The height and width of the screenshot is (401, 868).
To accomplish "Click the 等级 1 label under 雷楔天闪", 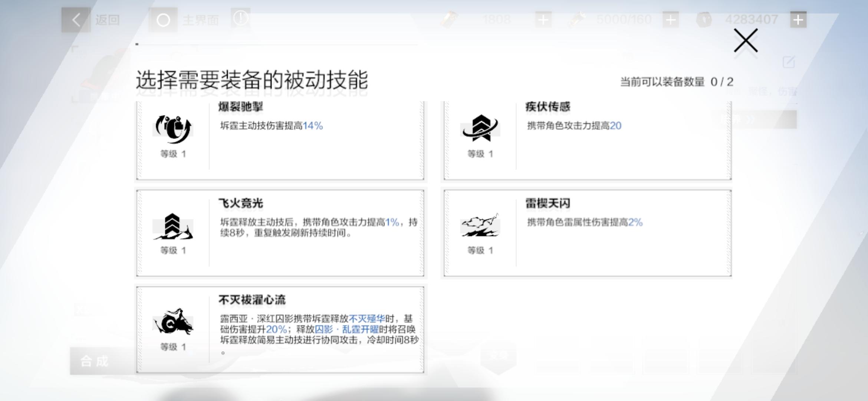I will click(480, 251).
